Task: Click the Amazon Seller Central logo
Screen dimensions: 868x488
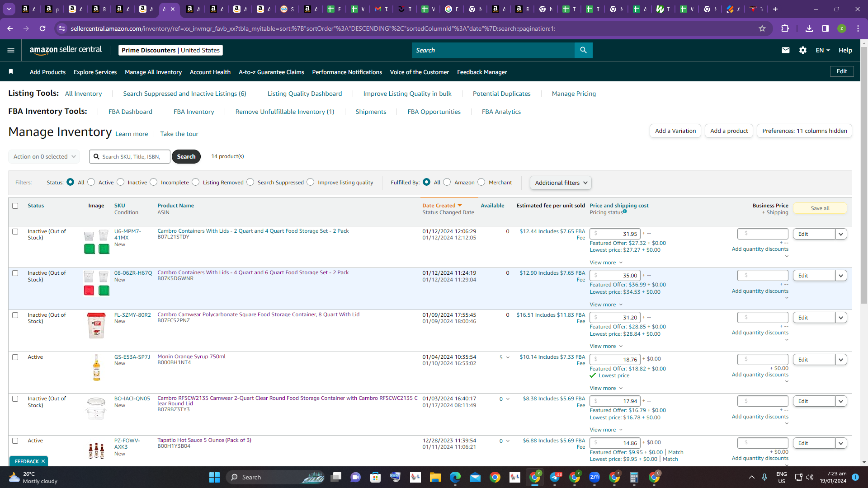Action: [x=66, y=50]
